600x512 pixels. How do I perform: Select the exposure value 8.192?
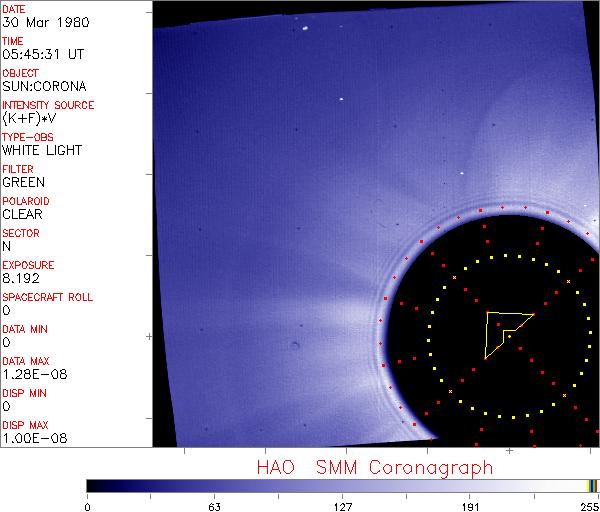click(21, 278)
